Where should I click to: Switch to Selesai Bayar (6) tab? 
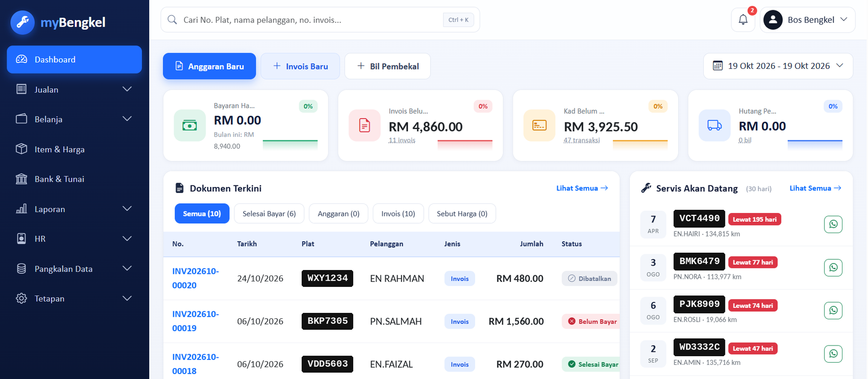(269, 214)
